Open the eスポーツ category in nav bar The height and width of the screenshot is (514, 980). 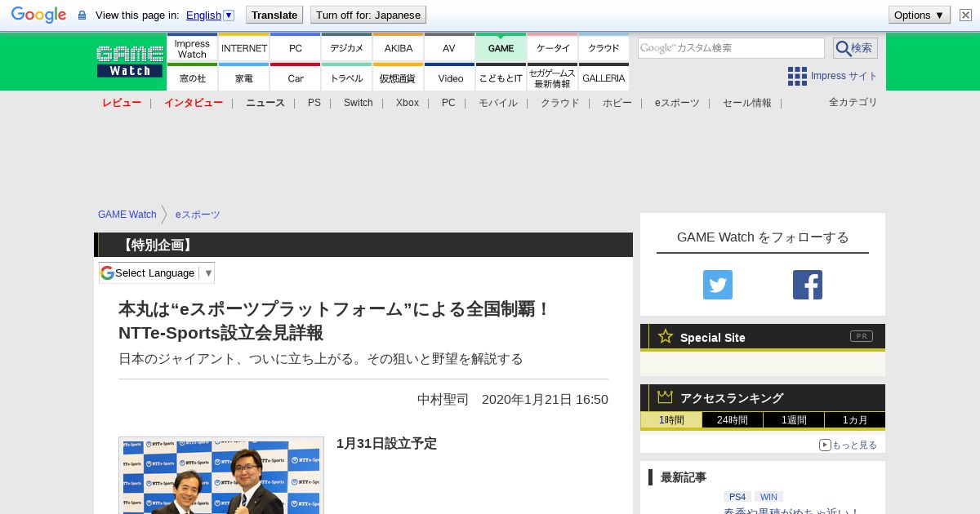pos(677,103)
